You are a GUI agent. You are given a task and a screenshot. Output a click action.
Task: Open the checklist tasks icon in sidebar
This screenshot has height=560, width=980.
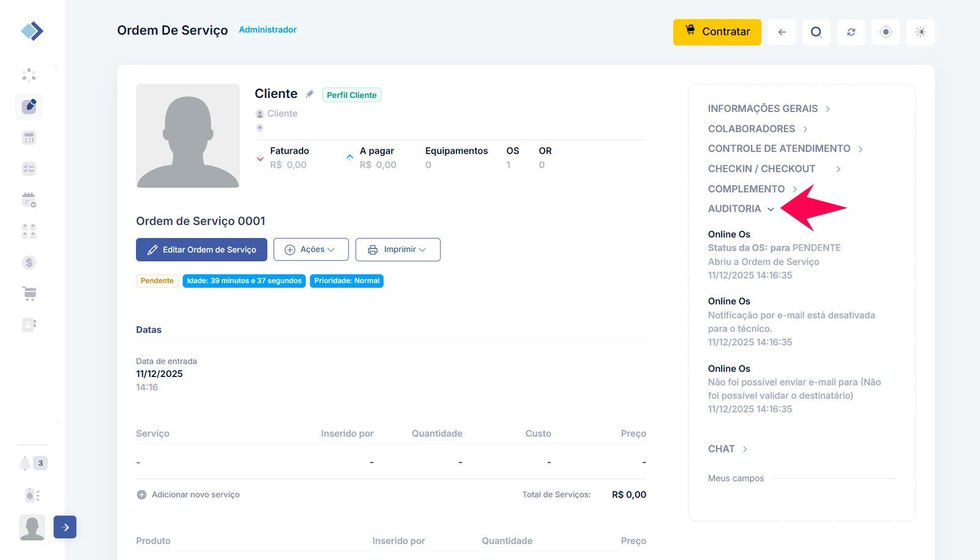click(x=29, y=169)
